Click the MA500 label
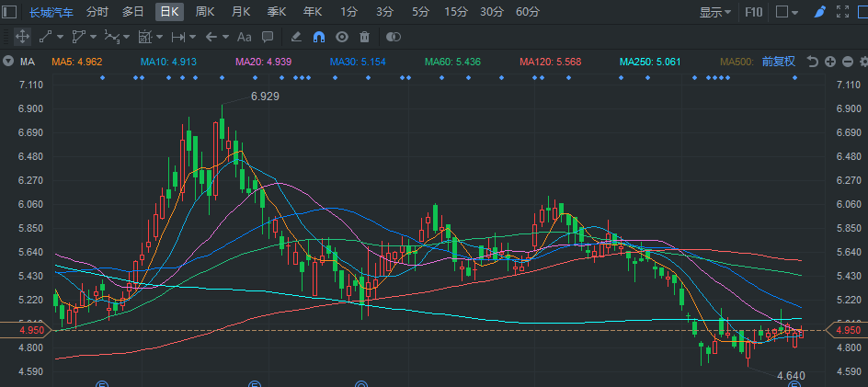 point(737,62)
